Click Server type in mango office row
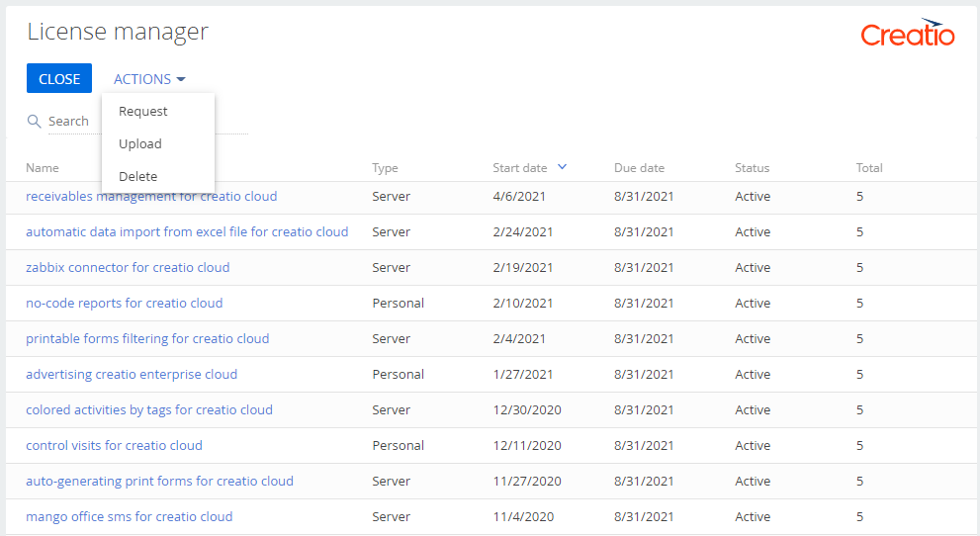 pyautogui.click(x=392, y=516)
